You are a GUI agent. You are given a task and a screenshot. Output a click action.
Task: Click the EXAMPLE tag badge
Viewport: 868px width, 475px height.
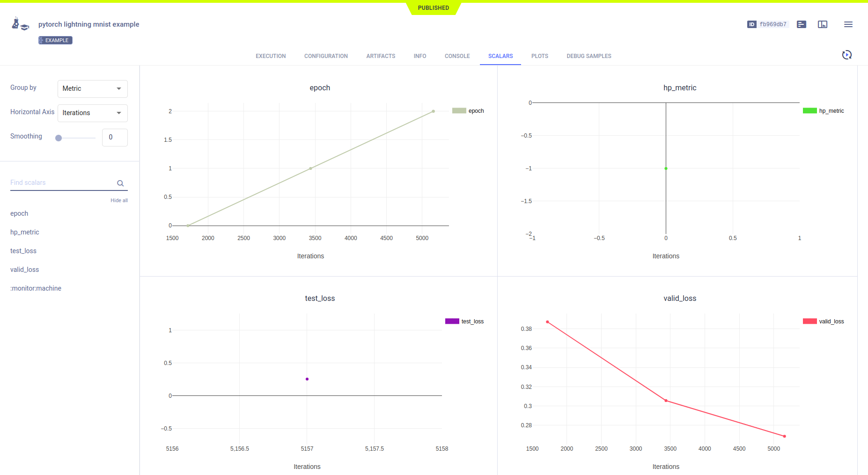click(x=55, y=40)
